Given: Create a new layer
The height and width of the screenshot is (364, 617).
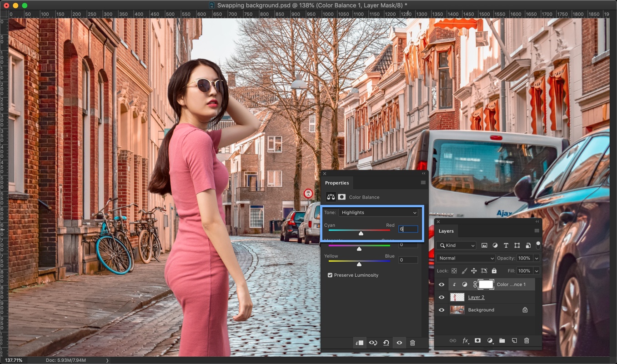Looking at the screenshot, I should tap(514, 340).
